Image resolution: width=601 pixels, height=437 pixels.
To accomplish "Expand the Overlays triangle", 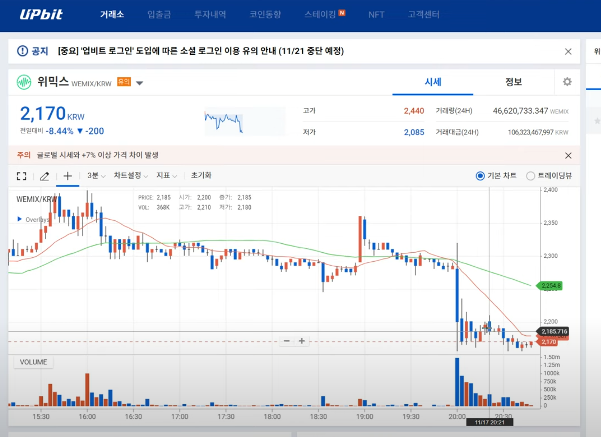I will click(x=19, y=219).
